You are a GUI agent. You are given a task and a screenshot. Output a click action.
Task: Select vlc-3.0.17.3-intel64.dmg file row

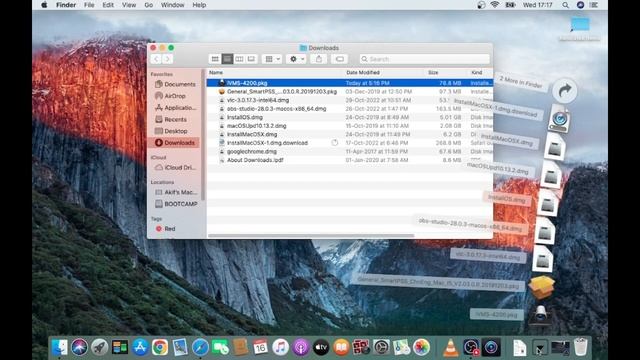[x=350, y=100]
